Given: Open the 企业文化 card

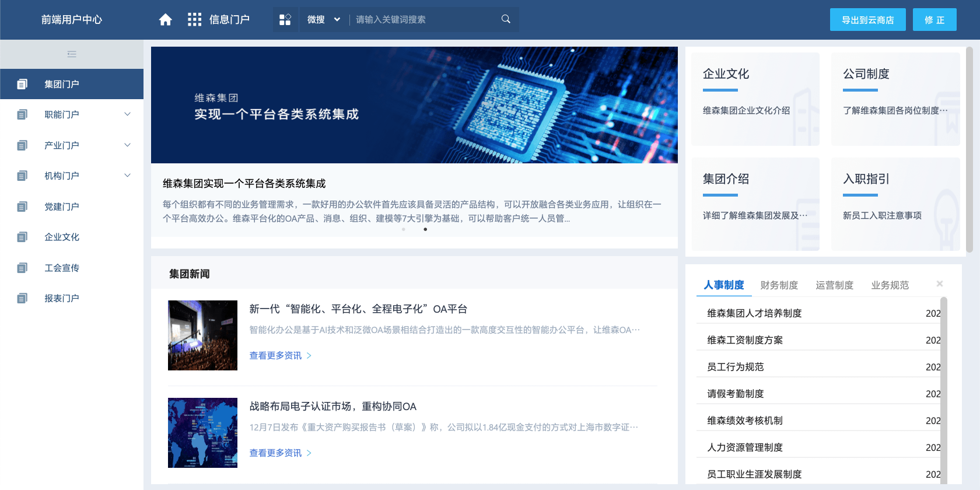Looking at the screenshot, I should 755,99.
